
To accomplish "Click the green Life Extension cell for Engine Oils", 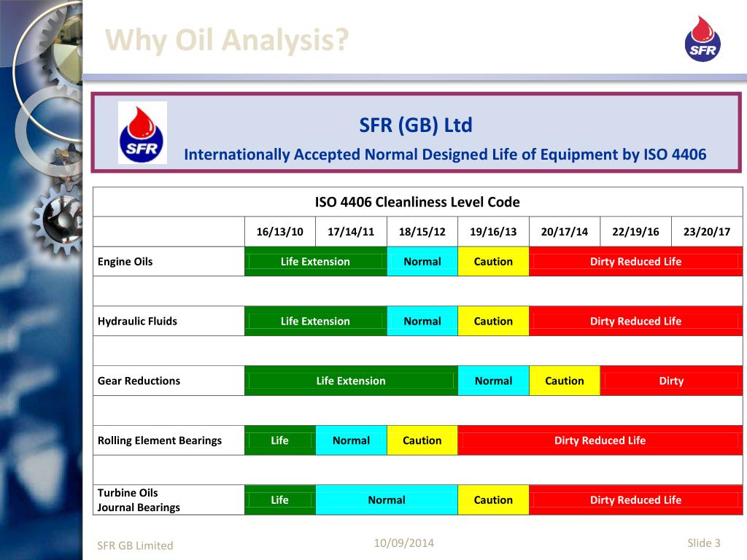I will (x=315, y=262).
